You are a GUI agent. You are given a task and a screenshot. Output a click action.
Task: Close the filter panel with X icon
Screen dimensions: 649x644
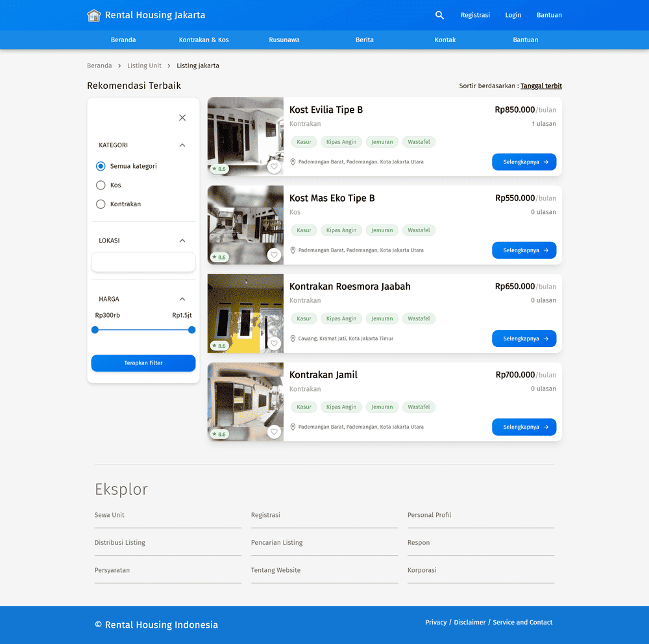(182, 117)
